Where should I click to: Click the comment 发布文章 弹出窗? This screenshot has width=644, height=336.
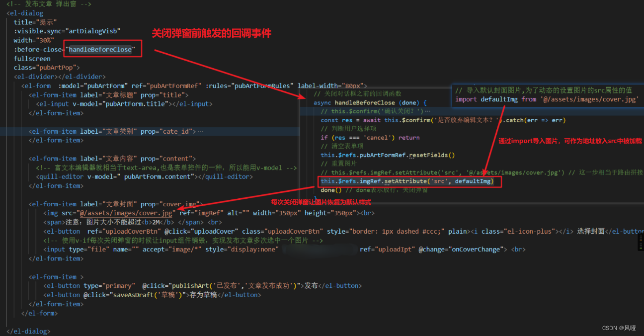[x=49, y=4]
